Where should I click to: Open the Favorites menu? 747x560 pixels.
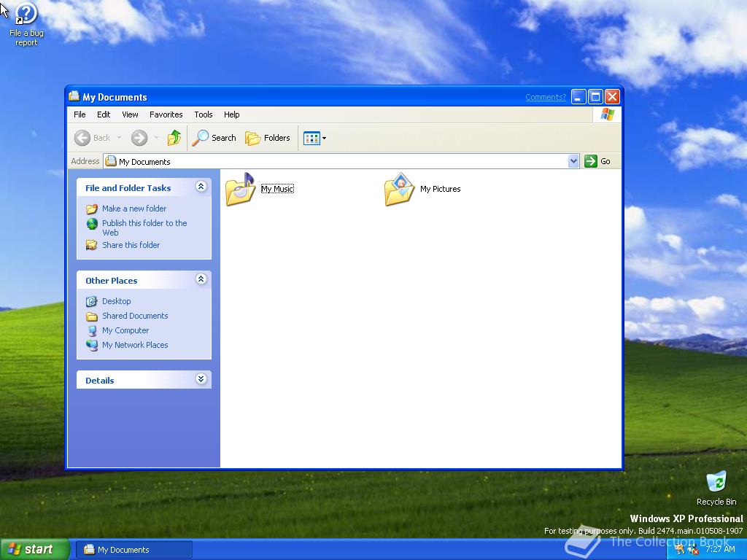166,114
